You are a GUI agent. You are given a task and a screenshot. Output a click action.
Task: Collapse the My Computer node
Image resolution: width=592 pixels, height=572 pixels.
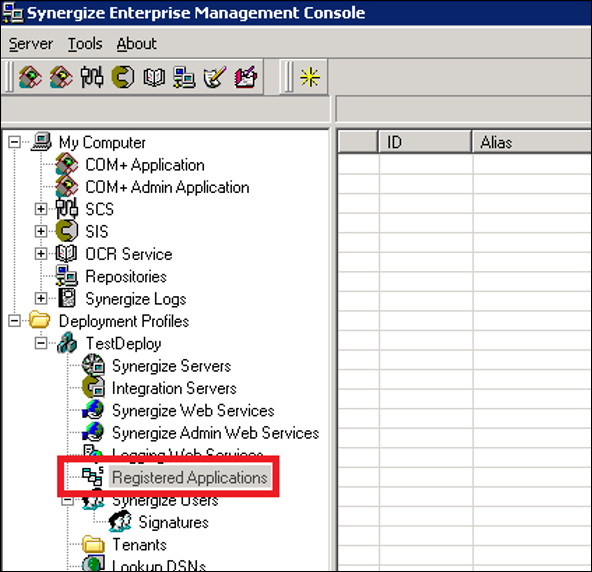[x=14, y=142]
